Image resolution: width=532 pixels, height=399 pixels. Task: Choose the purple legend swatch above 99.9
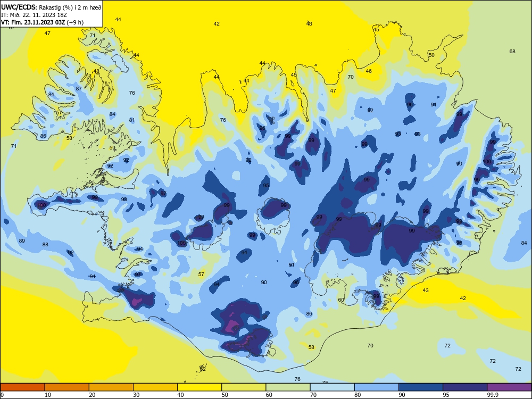point(509,387)
